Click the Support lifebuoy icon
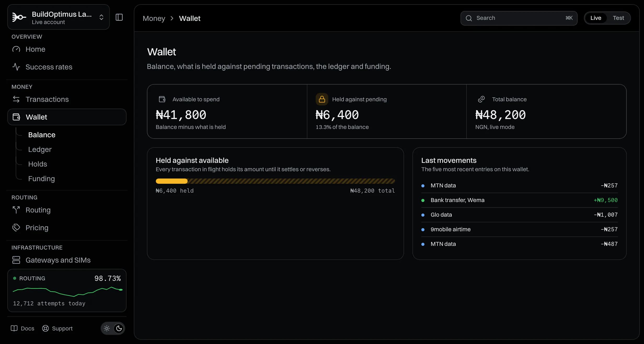The image size is (644, 344). point(45,328)
